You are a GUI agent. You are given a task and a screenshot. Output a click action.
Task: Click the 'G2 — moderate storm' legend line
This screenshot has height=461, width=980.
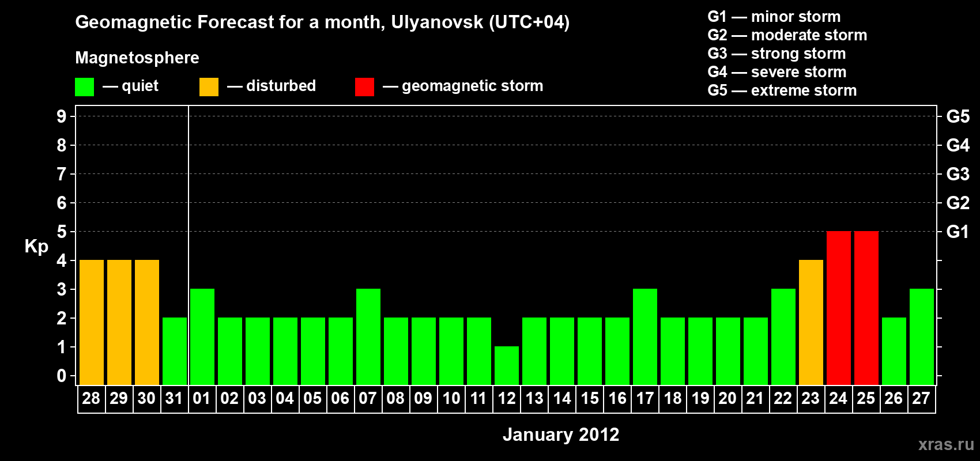point(787,35)
